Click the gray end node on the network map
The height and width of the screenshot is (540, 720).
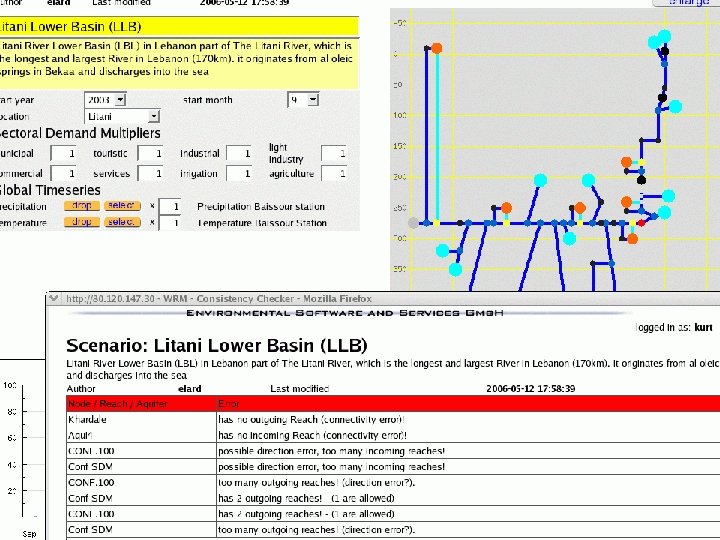pyautogui.click(x=413, y=223)
